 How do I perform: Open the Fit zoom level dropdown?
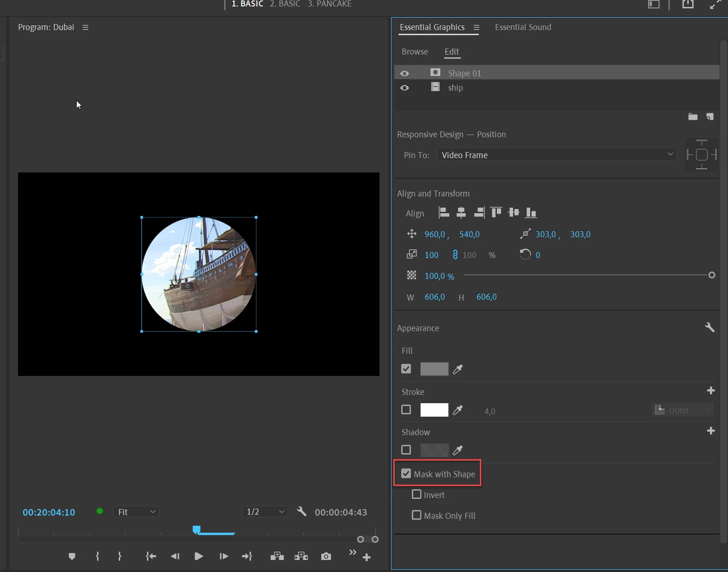tap(136, 512)
